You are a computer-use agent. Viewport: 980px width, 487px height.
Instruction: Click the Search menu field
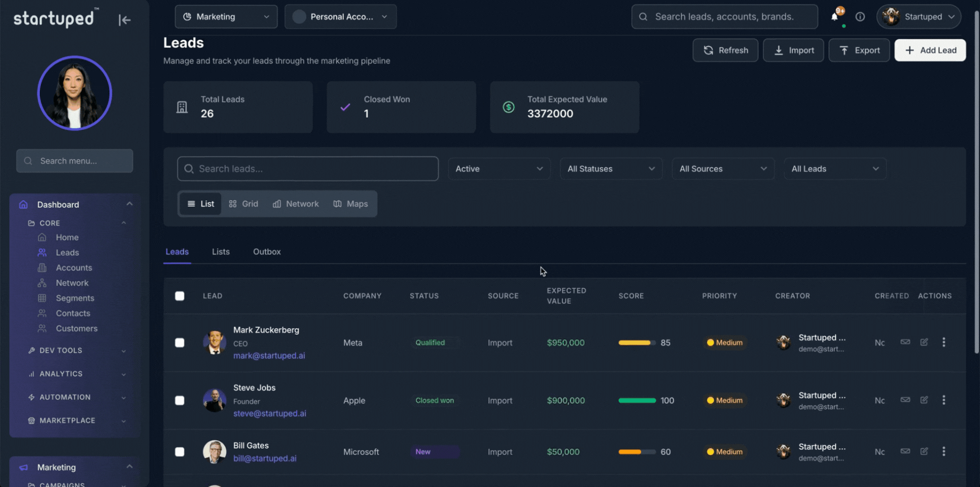pyautogui.click(x=74, y=161)
